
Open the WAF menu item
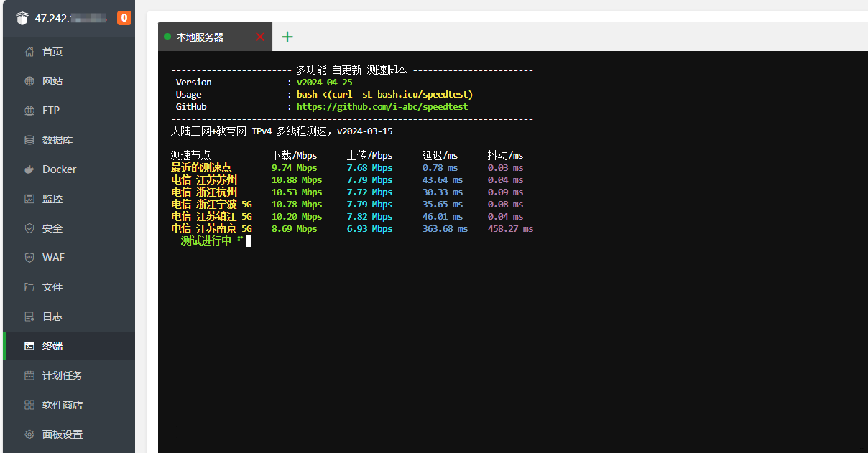53,258
